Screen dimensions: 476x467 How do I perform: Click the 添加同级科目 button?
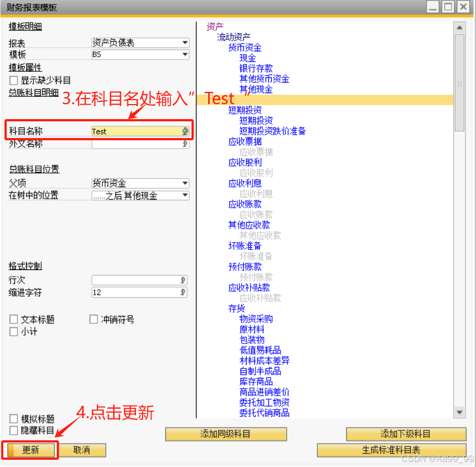pyautogui.click(x=226, y=434)
